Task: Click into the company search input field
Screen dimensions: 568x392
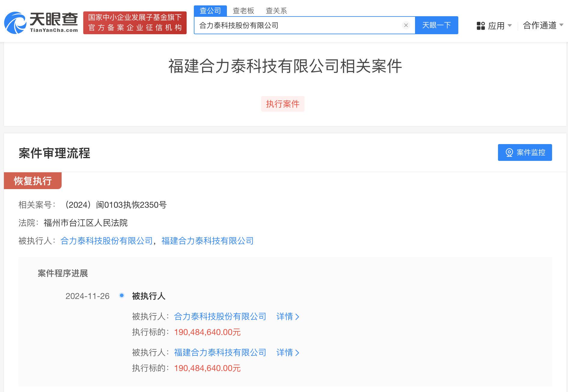Action: click(x=298, y=26)
